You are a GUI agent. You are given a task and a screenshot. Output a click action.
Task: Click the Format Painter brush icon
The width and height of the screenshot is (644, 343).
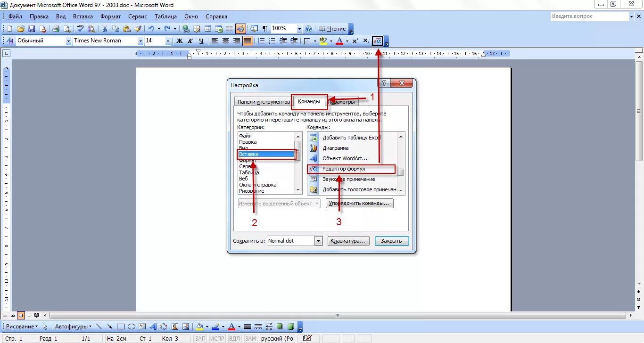coord(138,29)
